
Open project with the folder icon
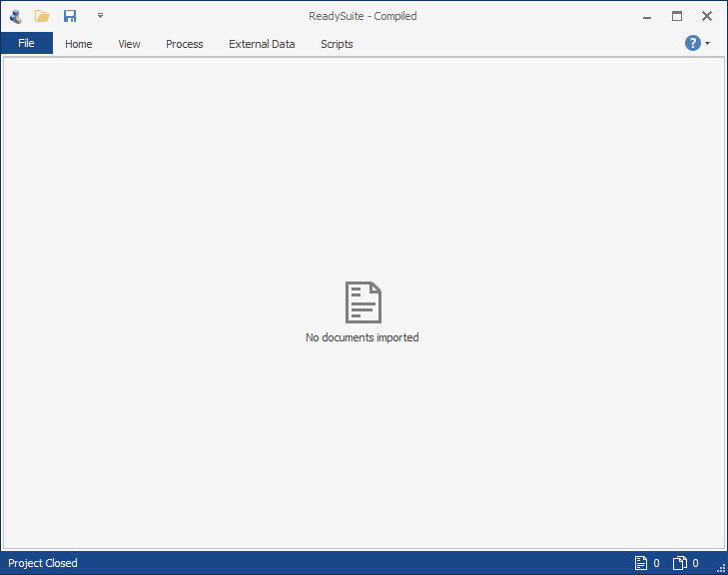click(42, 16)
